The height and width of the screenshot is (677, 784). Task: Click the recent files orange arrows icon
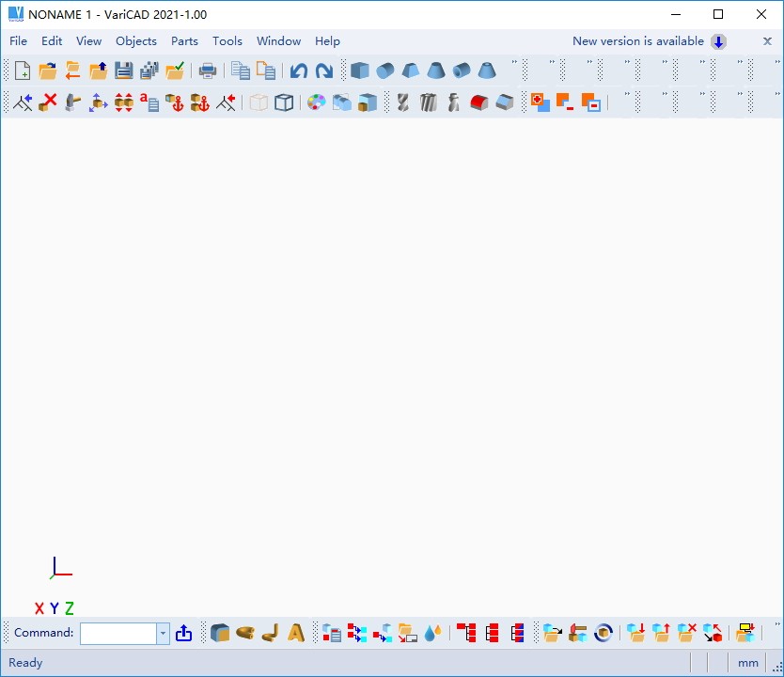point(73,71)
